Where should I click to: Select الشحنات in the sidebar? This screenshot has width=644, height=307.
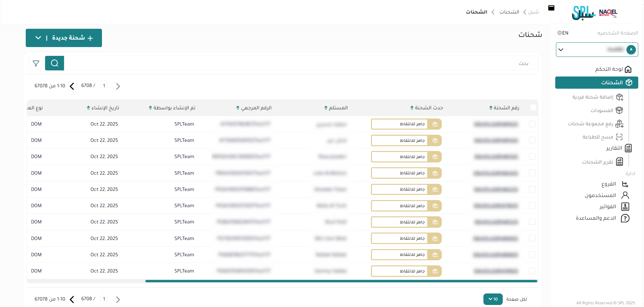pos(597,82)
